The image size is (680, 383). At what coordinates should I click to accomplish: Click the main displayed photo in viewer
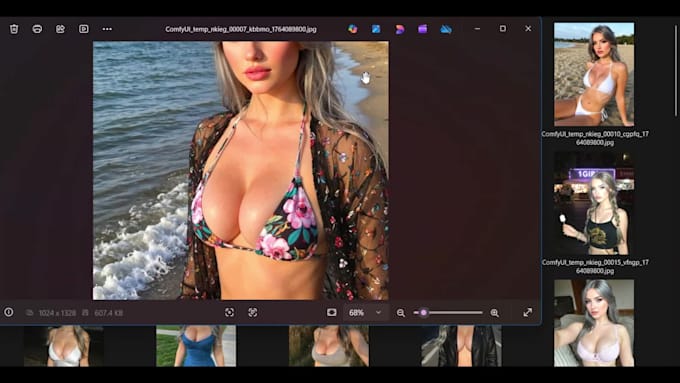(241, 170)
